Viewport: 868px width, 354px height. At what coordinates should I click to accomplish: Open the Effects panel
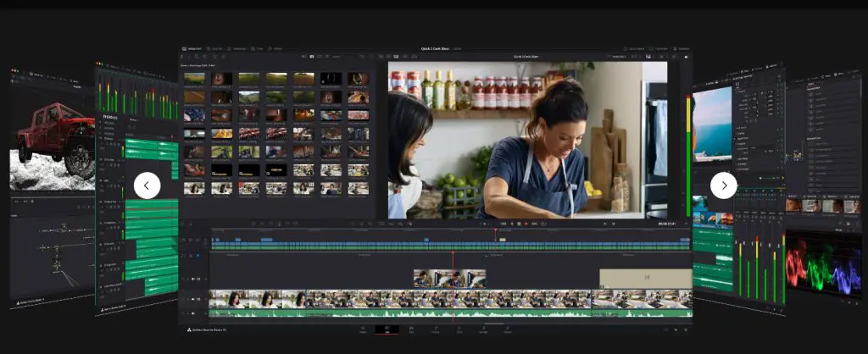click(275, 48)
